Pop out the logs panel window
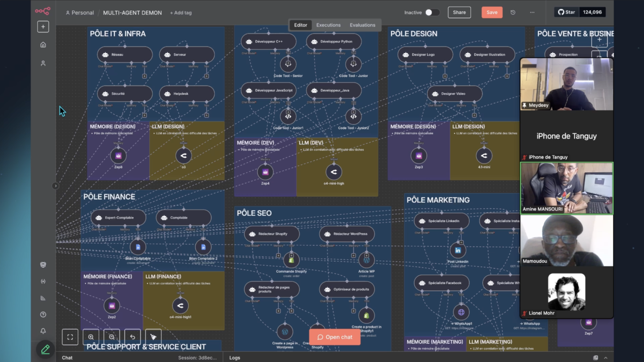This screenshot has height=362, width=644. [x=595, y=358]
